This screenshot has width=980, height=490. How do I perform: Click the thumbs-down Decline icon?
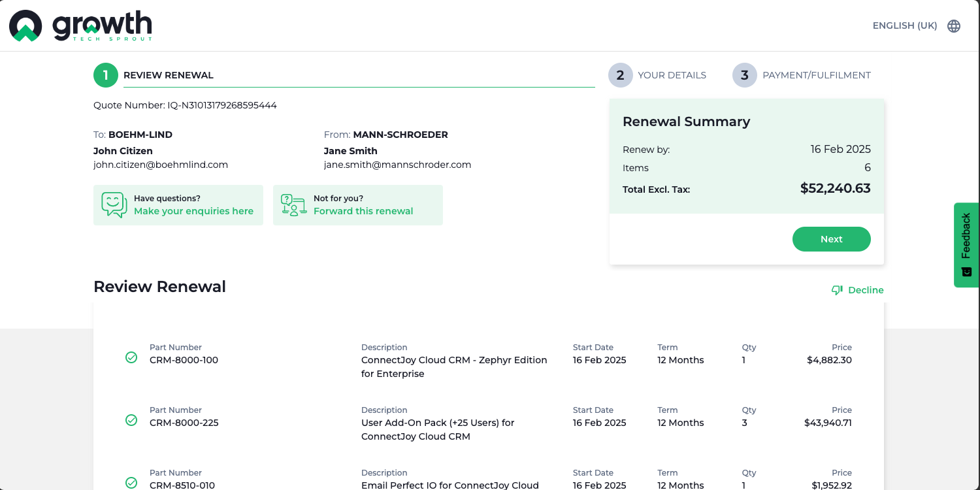(837, 290)
